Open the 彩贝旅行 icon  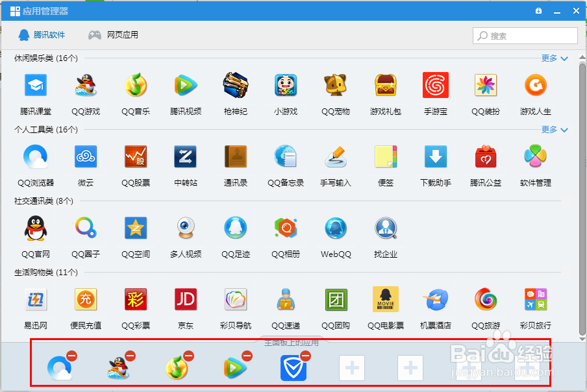click(x=536, y=299)
